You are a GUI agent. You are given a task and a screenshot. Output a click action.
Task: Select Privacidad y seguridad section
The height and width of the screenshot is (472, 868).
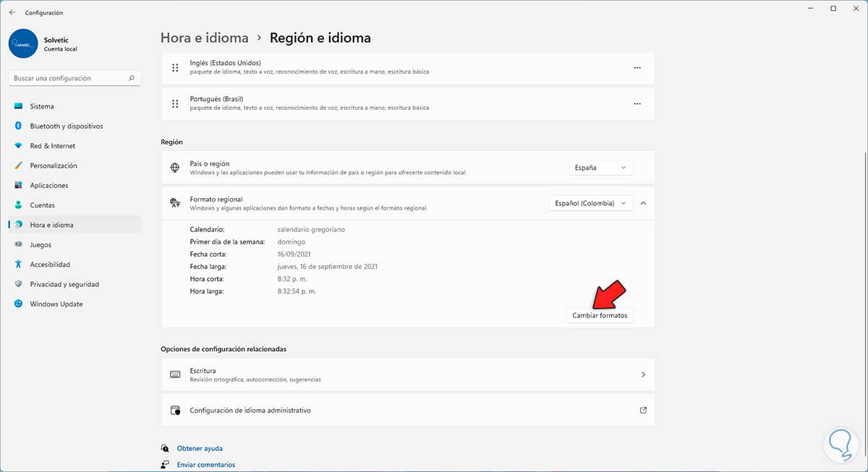pyautogui.click(x=64, y=284)
